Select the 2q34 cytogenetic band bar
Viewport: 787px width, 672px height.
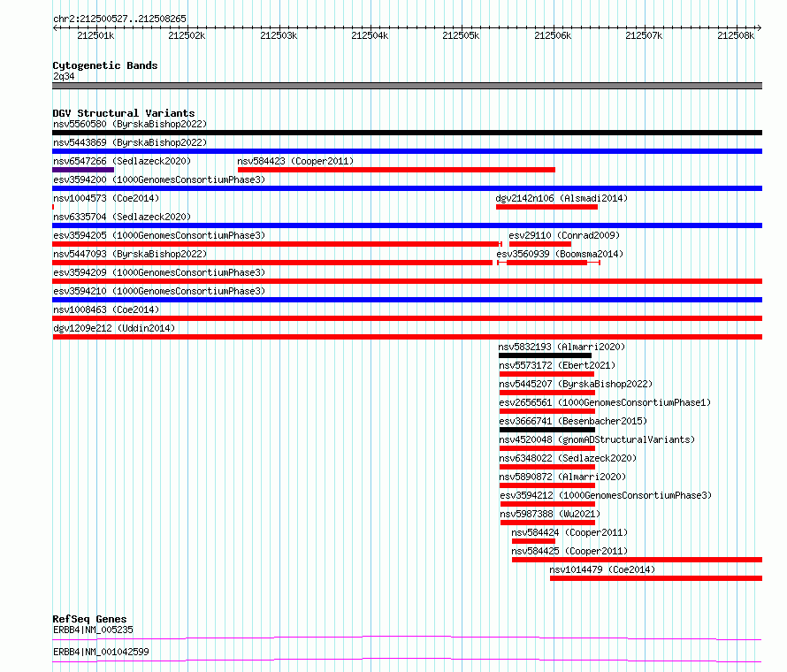coord(407,86)
